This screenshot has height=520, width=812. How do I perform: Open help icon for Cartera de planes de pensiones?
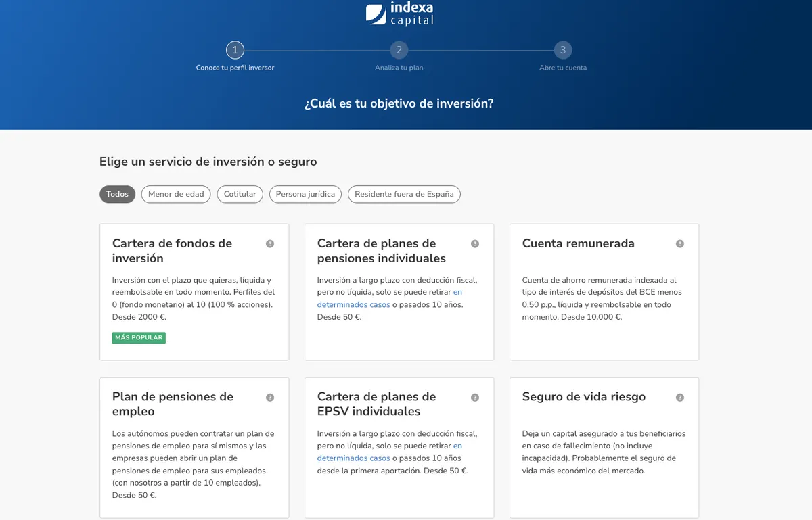coord(475,244)
